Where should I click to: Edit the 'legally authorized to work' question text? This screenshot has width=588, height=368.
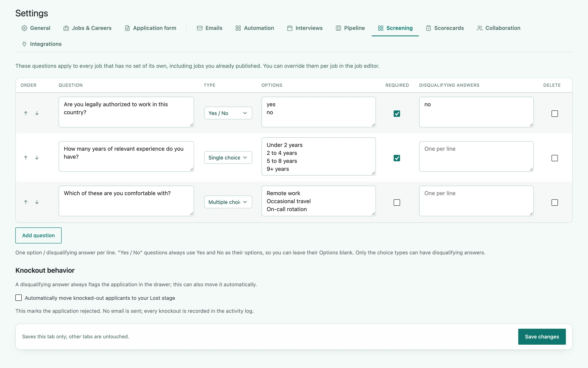[x=126, y=112]
